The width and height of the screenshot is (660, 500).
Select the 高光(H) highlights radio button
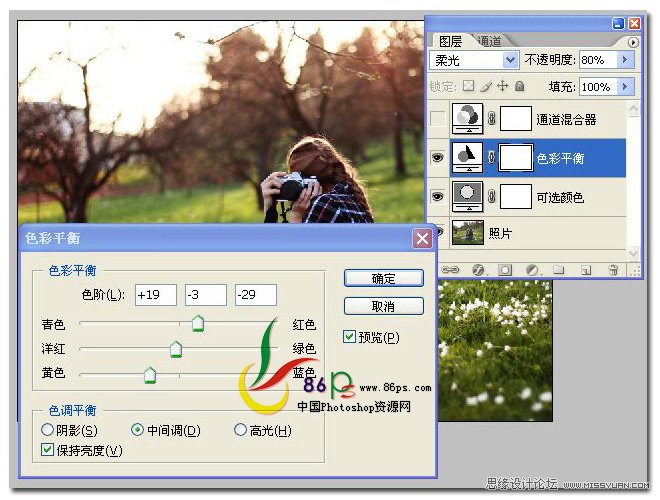240,430
